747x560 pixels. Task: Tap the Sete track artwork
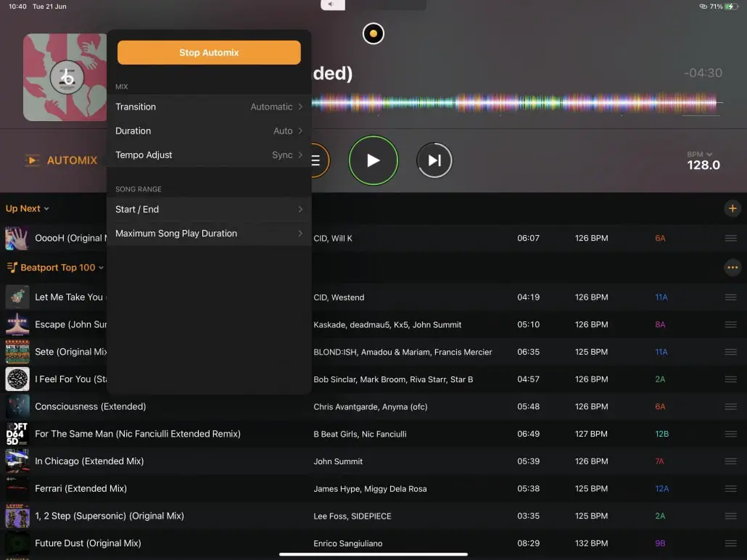17,352
